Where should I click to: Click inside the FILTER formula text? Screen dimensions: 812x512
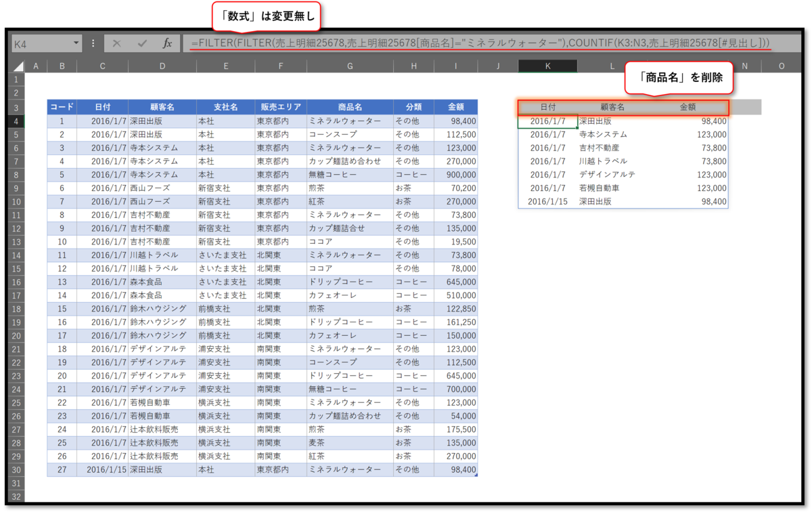tap(480, 43)
